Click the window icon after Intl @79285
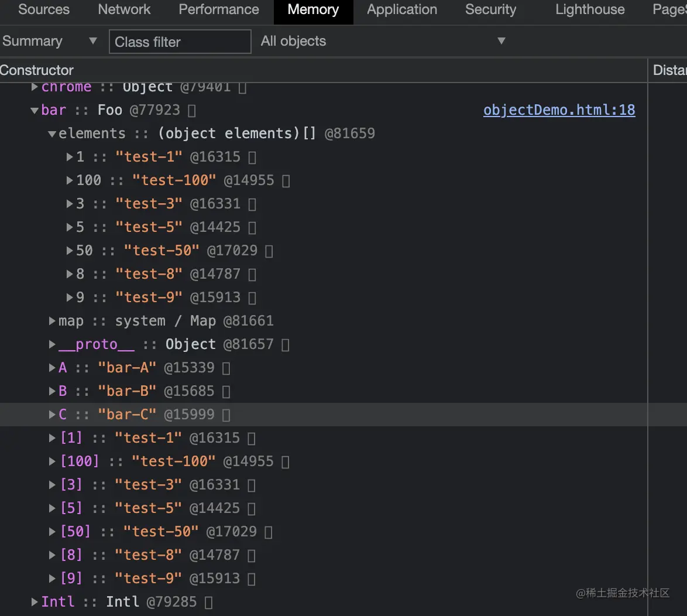The image size is (687, 616). [208, 603]
